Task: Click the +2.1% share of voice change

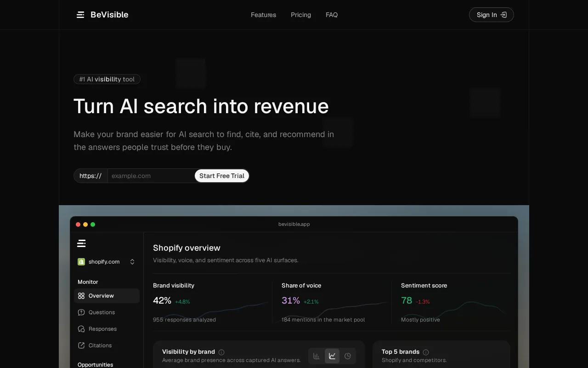Action: click(x=311, y=302)
